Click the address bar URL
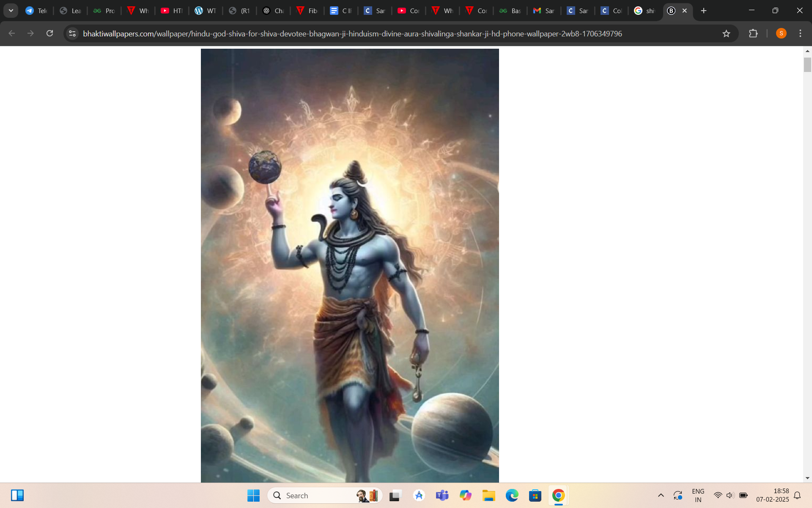812x508 pixels. (352, 33)
